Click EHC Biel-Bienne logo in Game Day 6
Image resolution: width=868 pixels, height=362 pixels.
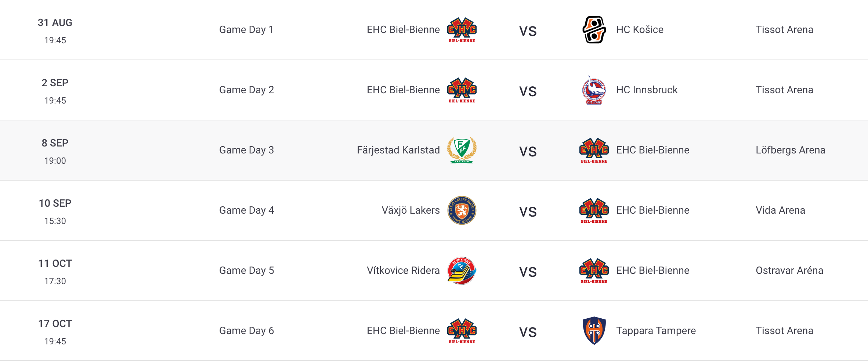click(462, 331)
